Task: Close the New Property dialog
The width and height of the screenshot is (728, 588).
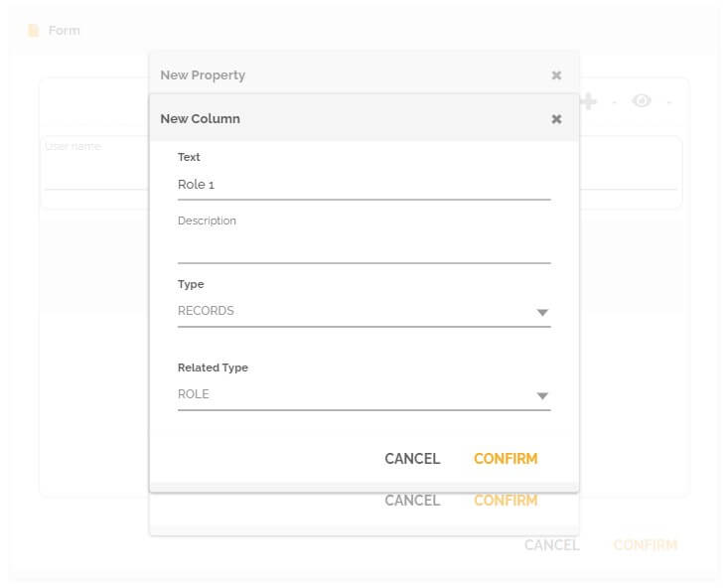Action: coord(556,75)
